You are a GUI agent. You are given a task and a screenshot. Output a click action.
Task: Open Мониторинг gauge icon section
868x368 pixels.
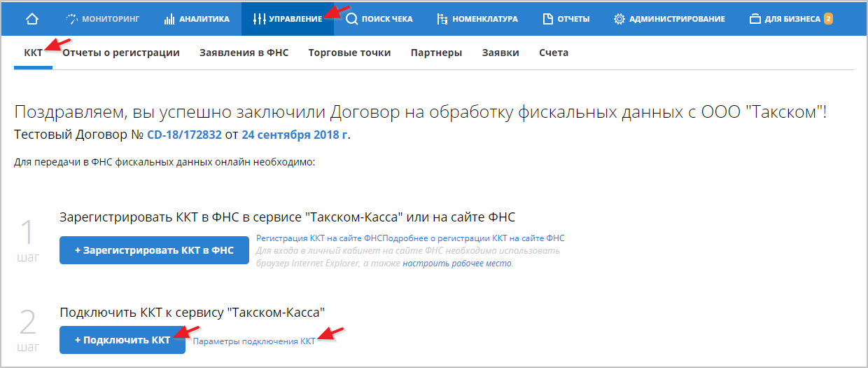73,19
